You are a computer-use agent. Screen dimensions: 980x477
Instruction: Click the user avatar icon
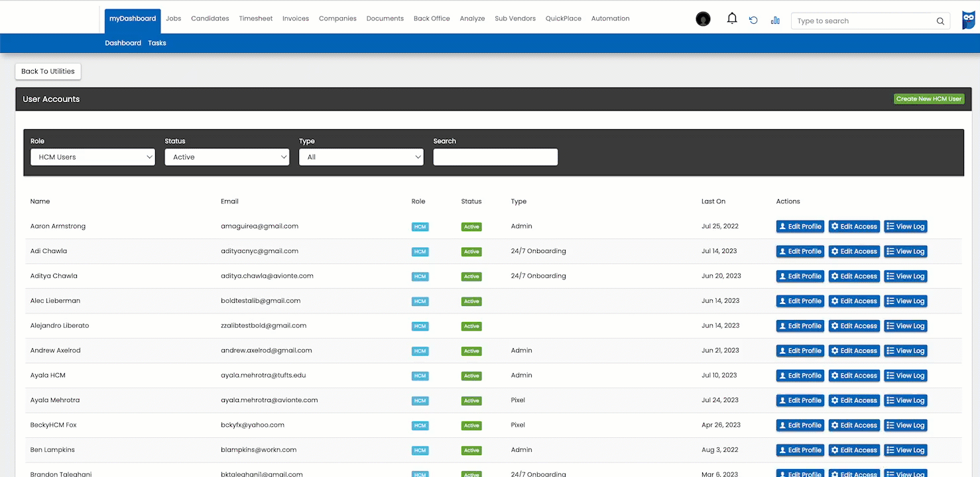click(x=703, y=19)
